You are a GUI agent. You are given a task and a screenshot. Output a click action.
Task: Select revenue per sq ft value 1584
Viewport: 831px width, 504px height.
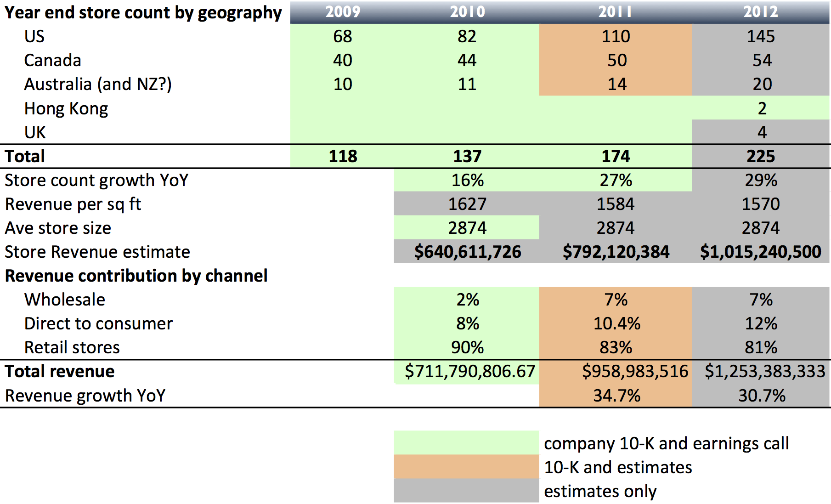click(616, 204)
